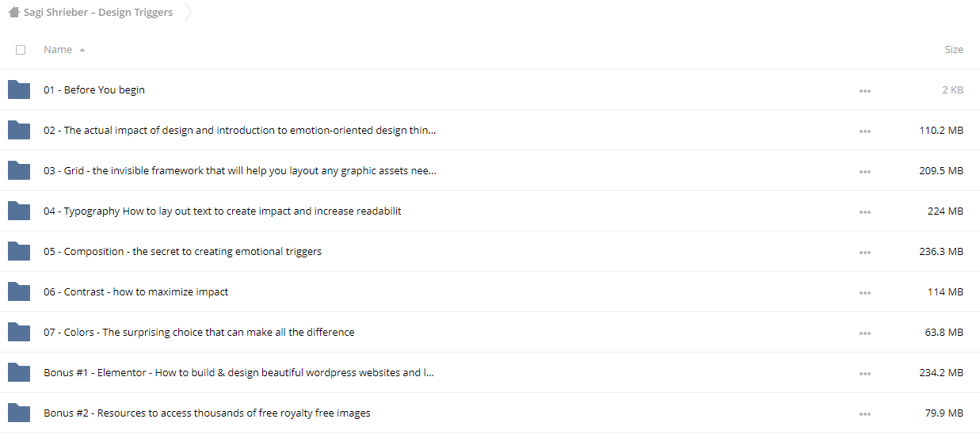Open the Sagi Shrieber – Design Triggers breadcrumb
The image size is (980, 434).
(98, 13)
